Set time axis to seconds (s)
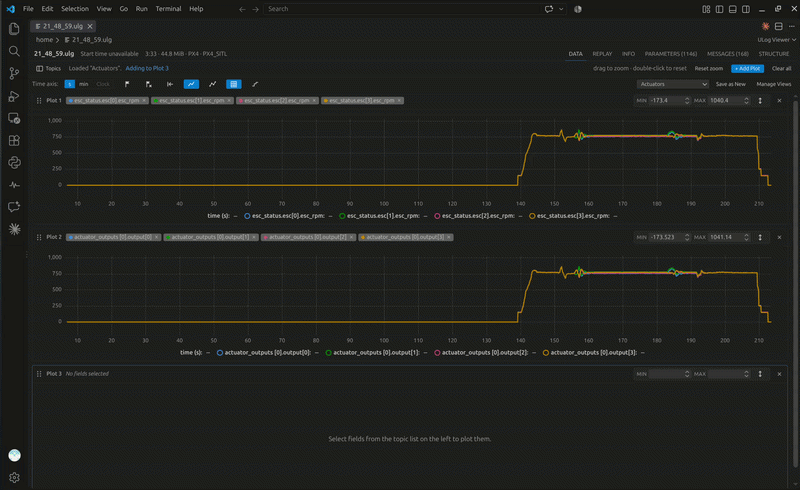Viewport: 800px width, 490px height. coord(69,84)
